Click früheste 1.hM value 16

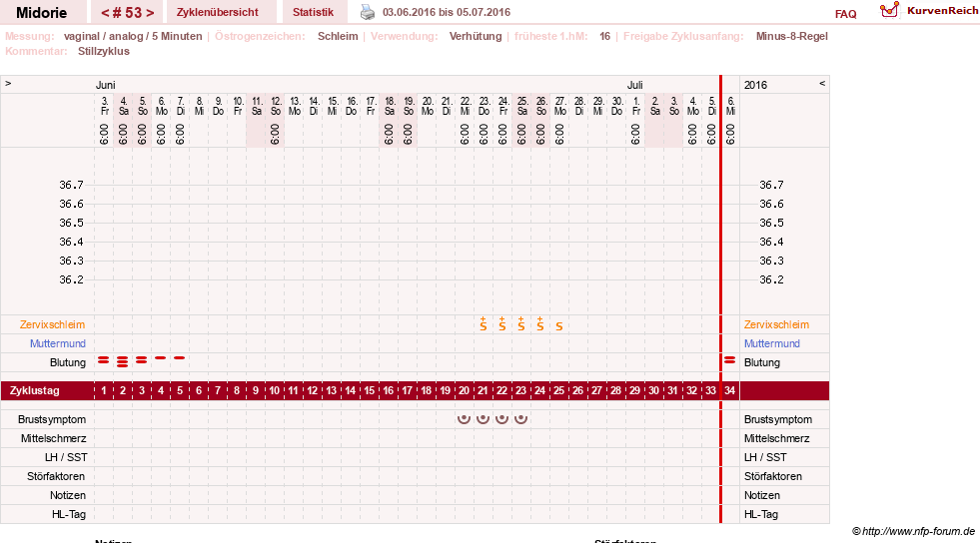coord(604,36)
